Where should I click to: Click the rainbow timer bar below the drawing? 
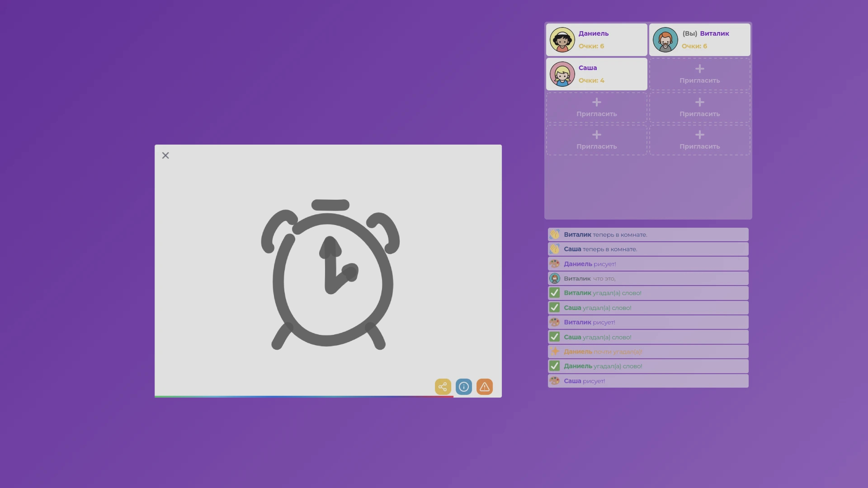pyautogui.click(x=304, y=396)
